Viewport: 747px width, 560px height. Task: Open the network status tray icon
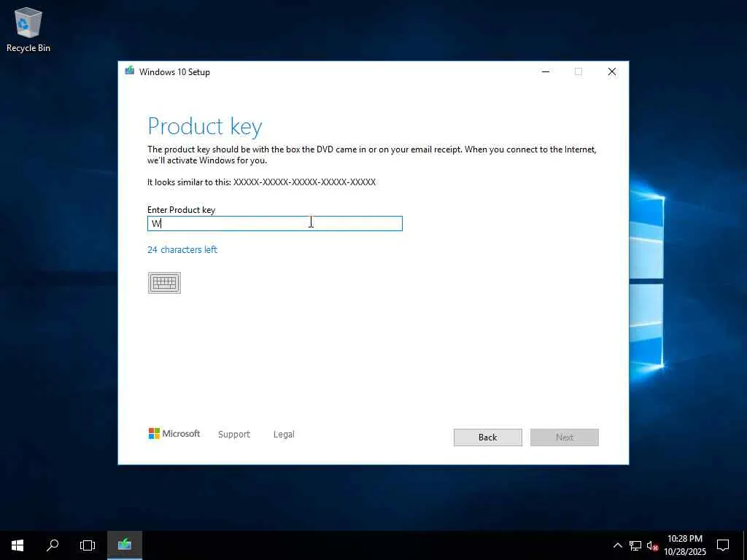coord(635,545)
